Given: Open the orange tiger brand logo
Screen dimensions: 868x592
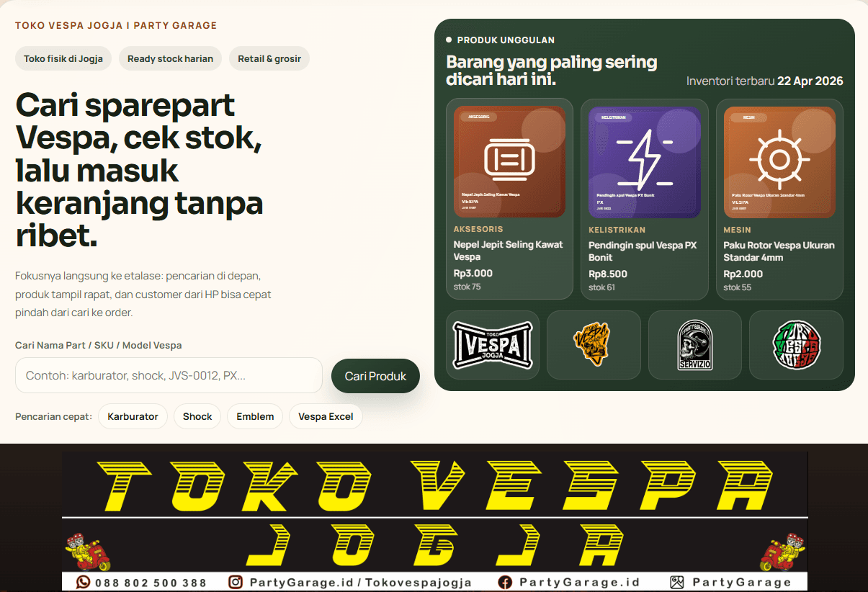Looking at the screenshot, I should (x=594, y=345).
